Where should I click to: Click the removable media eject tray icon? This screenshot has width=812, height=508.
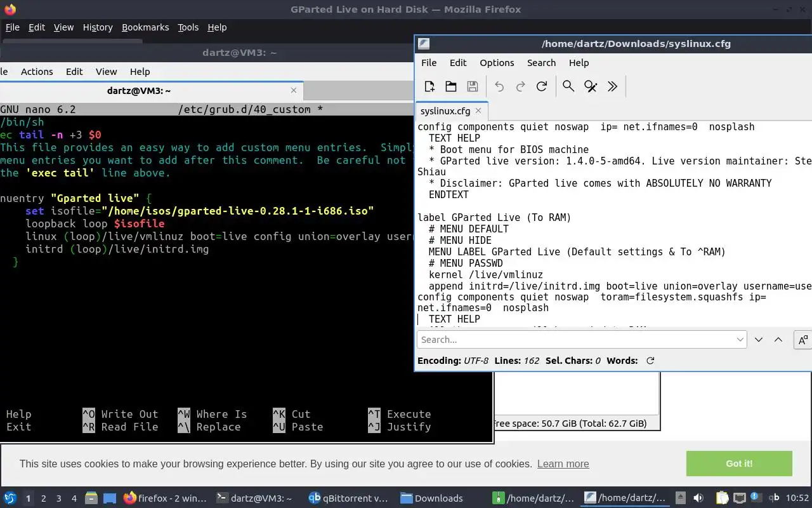tap(680, 498)
